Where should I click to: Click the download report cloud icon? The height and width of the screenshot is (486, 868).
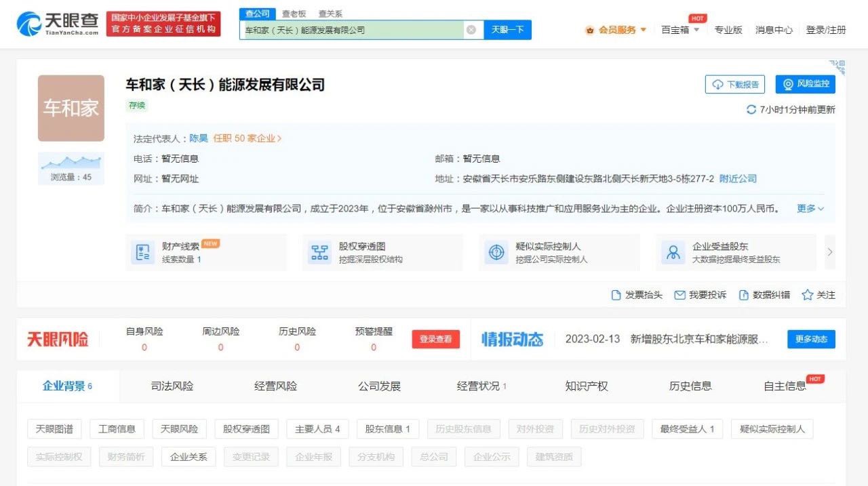click(x=717, y=84)
